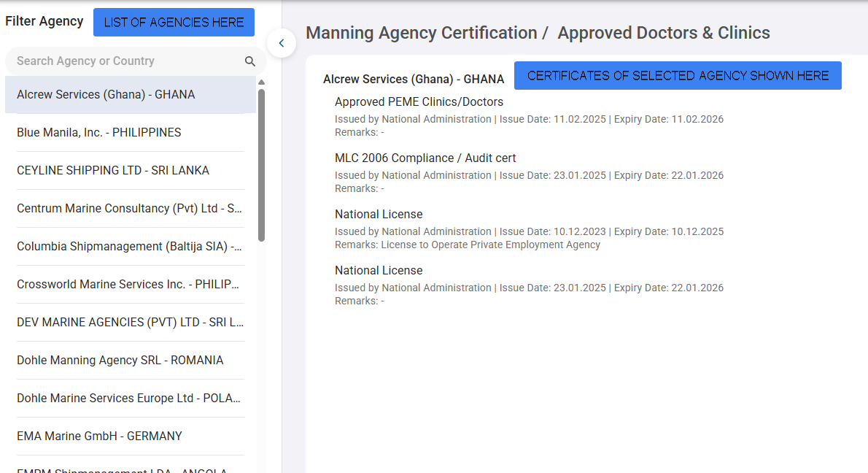Select Dohle Marine Services Europe Ltd

tap(131, 399)
